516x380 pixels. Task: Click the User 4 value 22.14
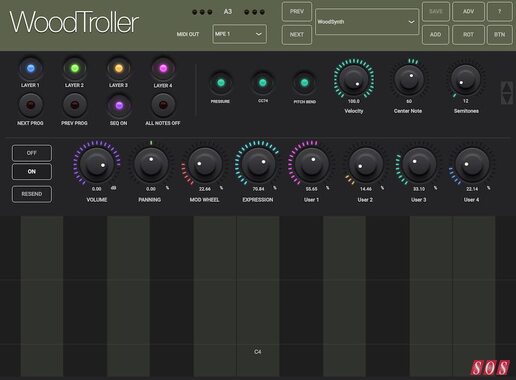472,189
